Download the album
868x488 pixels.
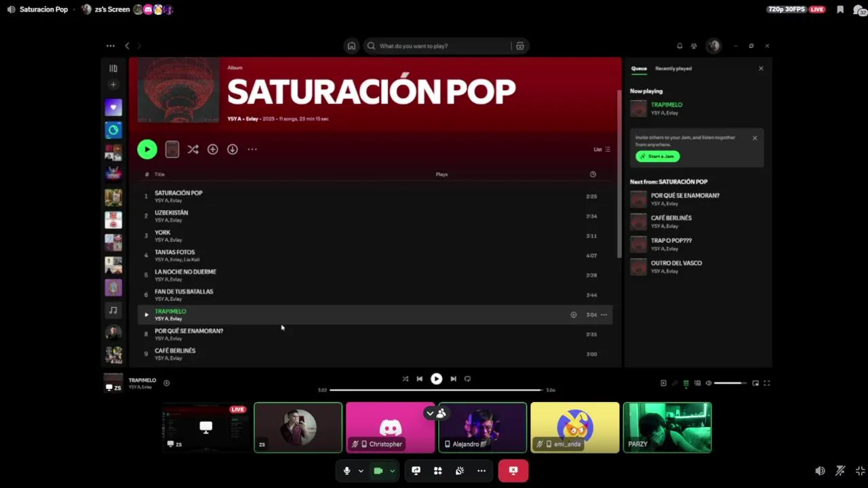coord(233,149)
